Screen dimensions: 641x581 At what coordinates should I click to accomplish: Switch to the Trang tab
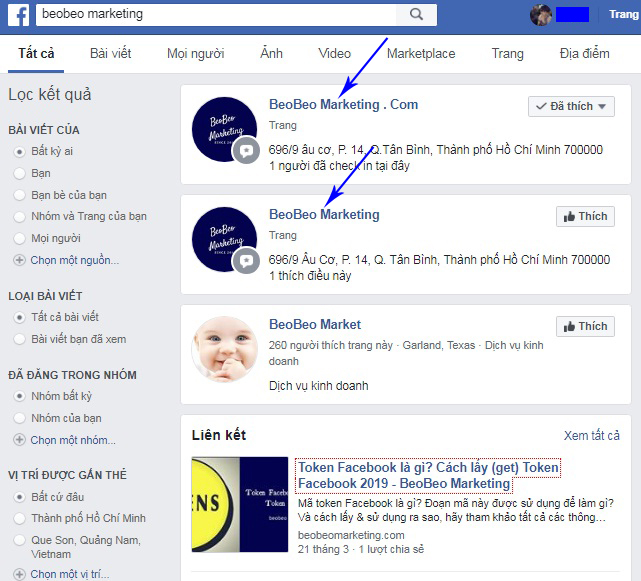coord(507,54)
